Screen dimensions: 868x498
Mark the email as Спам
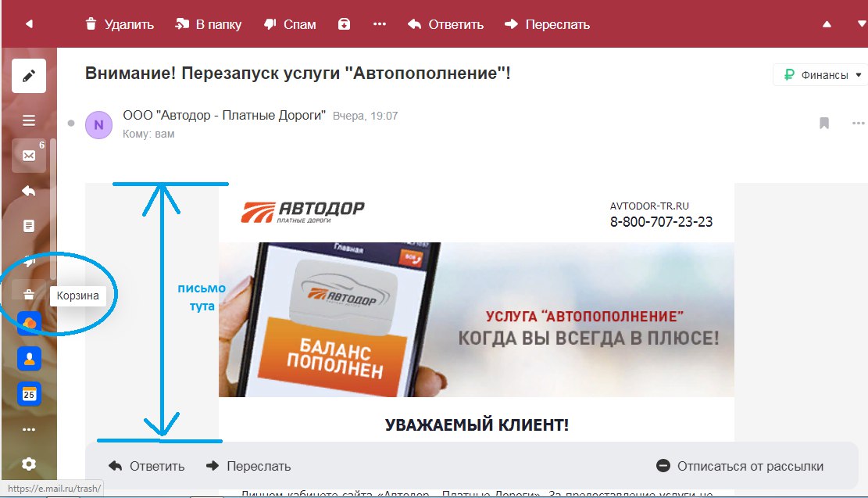290,24
